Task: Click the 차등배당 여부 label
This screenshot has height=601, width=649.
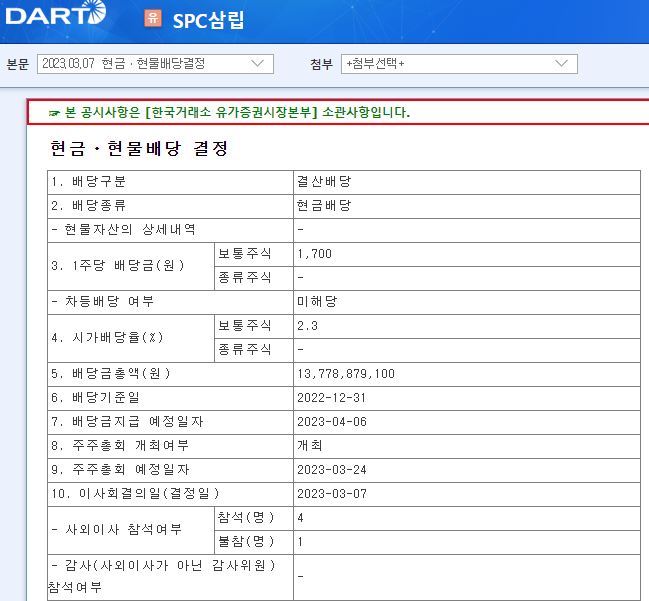Action: pyautogui.click(x=103, y=302)
